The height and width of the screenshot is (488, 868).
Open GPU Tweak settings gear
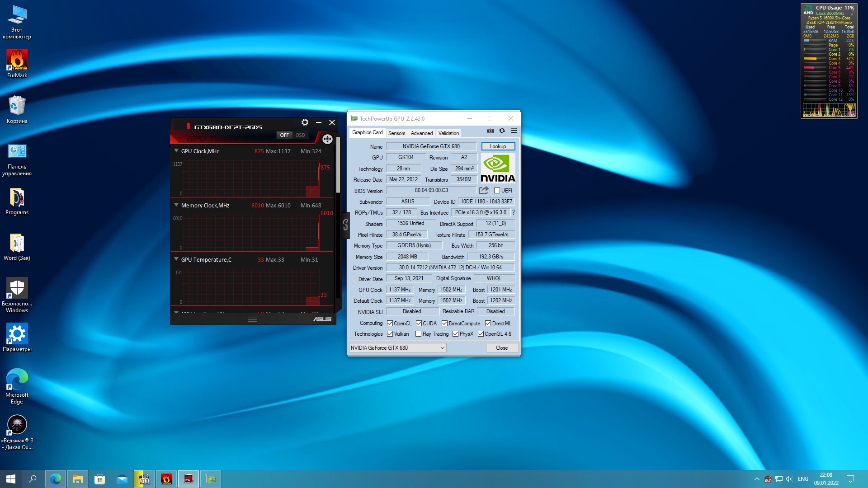[305, 122]
